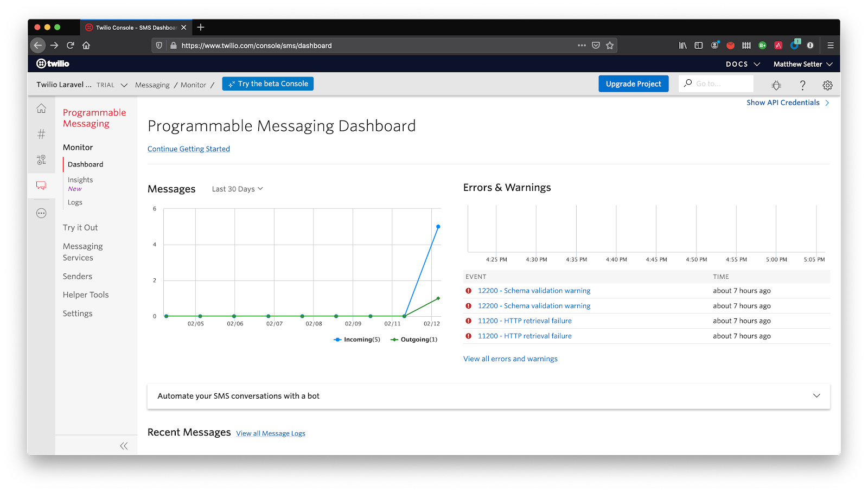Click the Go to search field
The height and width of the screenshot is (492, 868).
pos(716,84)
